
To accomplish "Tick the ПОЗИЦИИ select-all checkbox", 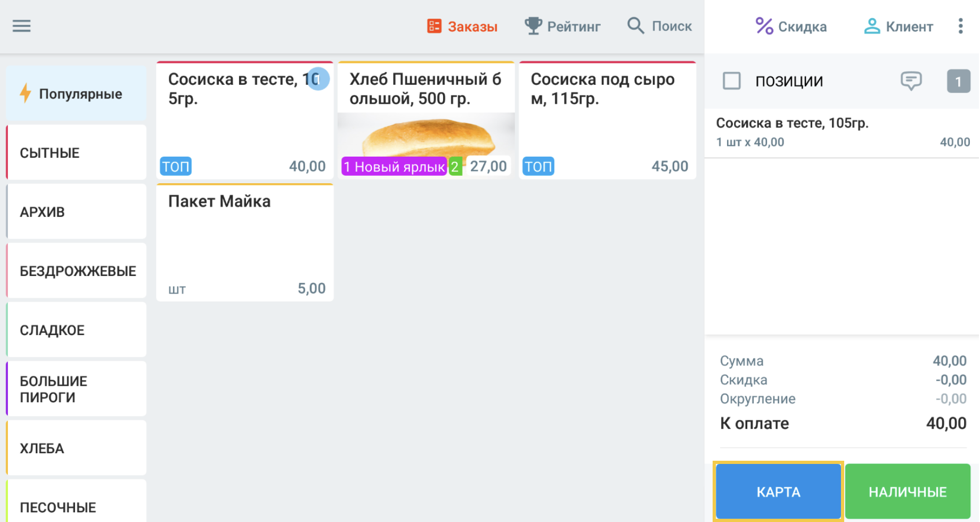I will click(731, 81).
